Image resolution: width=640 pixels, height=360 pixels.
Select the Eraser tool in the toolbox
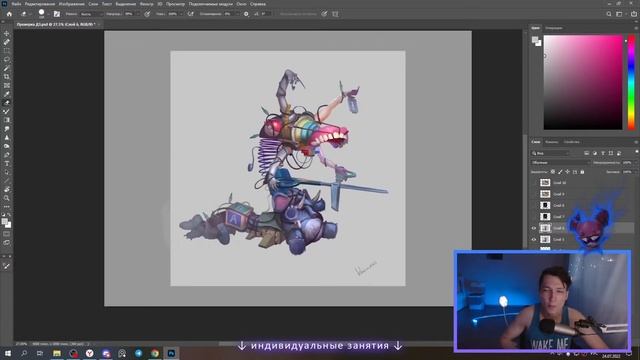(7, 102)
